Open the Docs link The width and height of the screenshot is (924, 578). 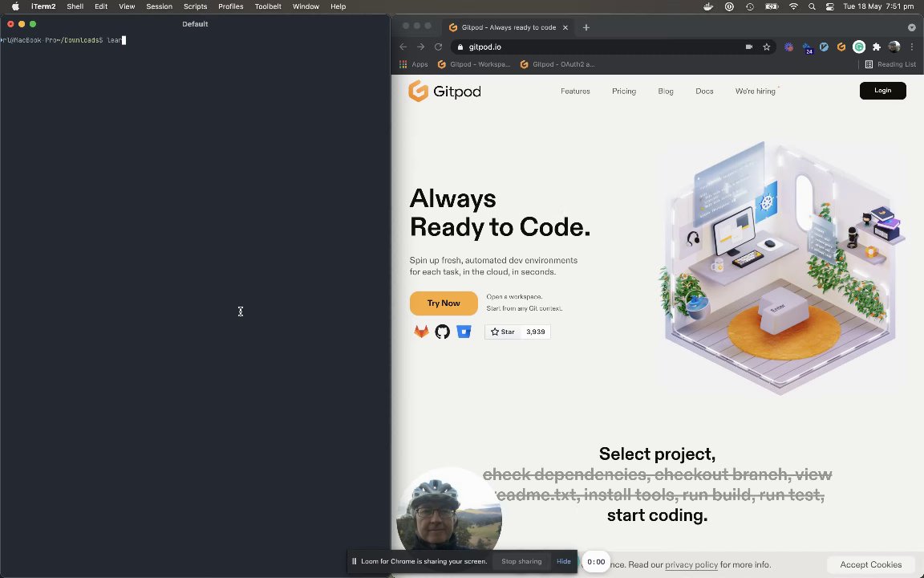pyautogui.click(x=704, y=91)
